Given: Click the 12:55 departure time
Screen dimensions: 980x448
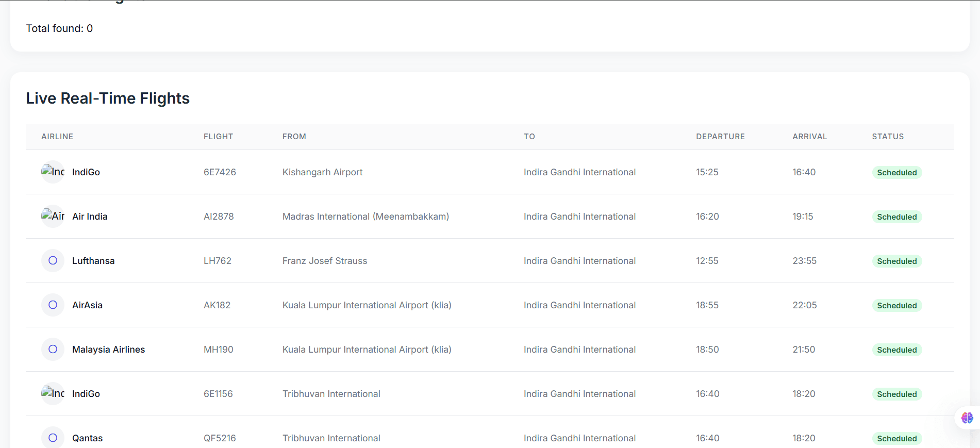Looking at the screenshot, I should point(707,261).
